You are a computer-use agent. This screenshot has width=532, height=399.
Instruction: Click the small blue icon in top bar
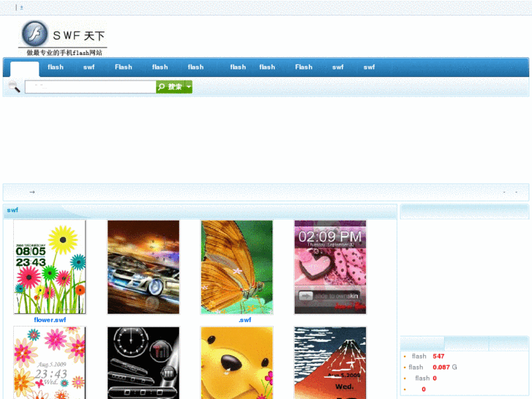click(21, 7)
